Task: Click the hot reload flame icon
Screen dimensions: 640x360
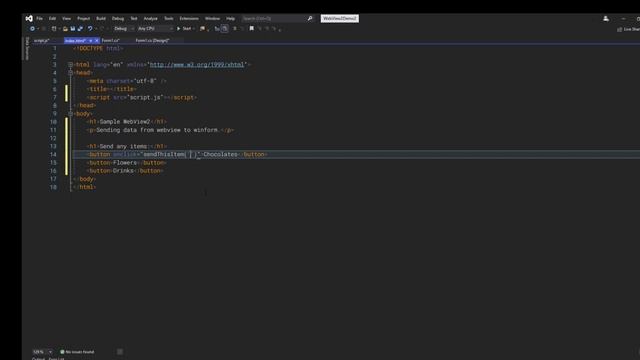Action: coord(202,29)
